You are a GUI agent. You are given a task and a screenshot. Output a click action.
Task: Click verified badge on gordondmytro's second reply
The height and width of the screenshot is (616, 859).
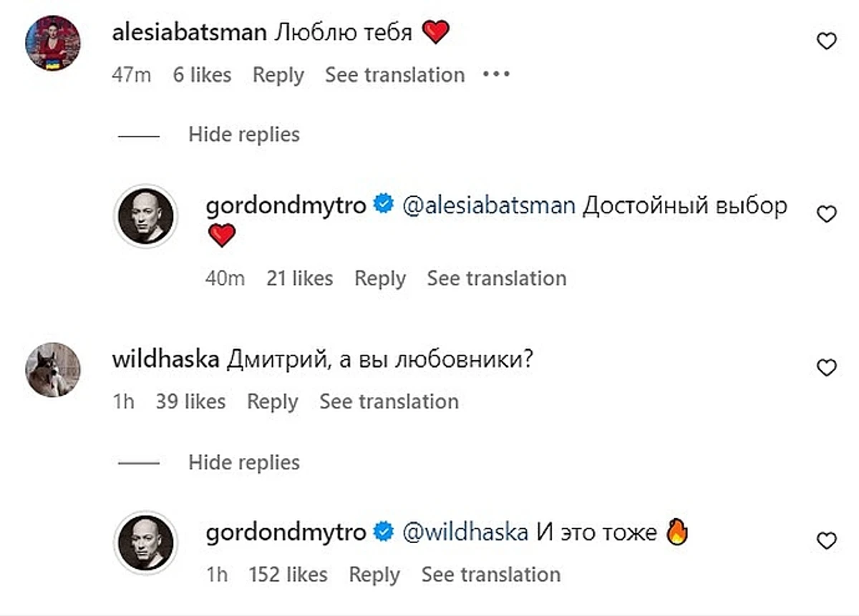(384, 532)
